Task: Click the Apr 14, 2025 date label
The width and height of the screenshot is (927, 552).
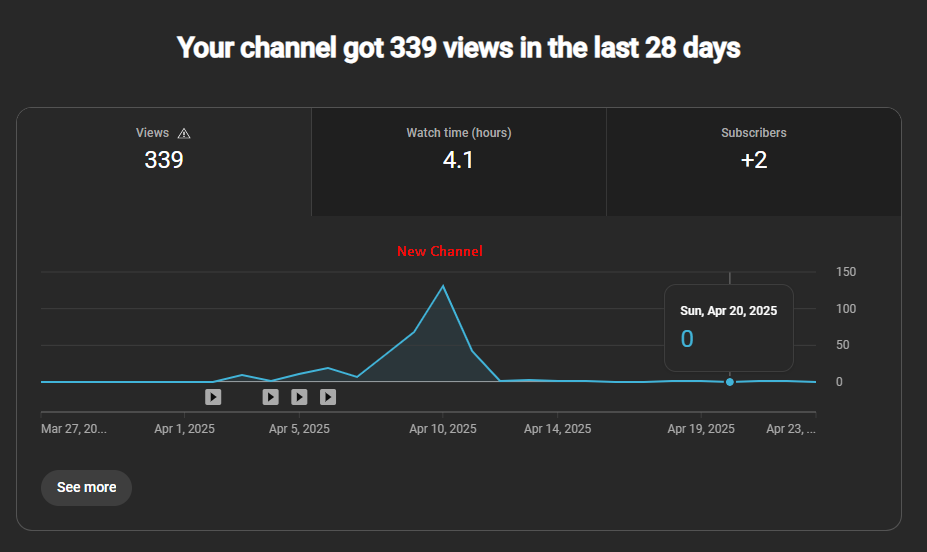Action: pos(557,429)
